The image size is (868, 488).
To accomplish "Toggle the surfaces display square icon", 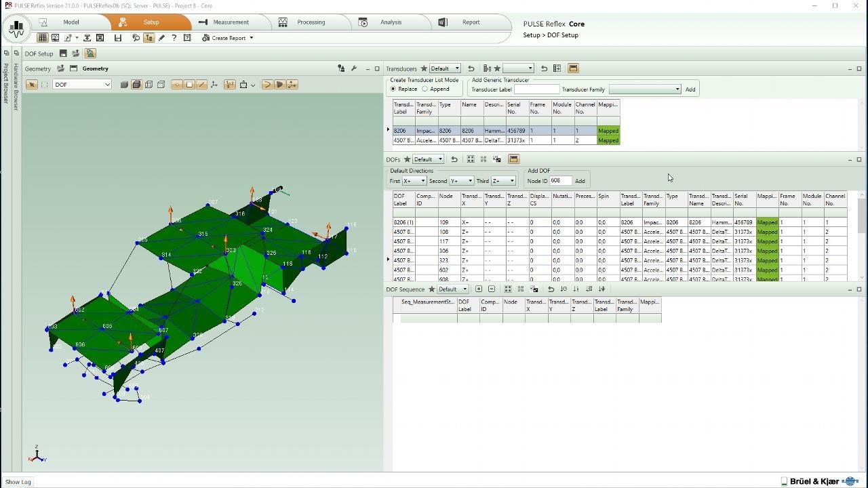I will [189, 85].
